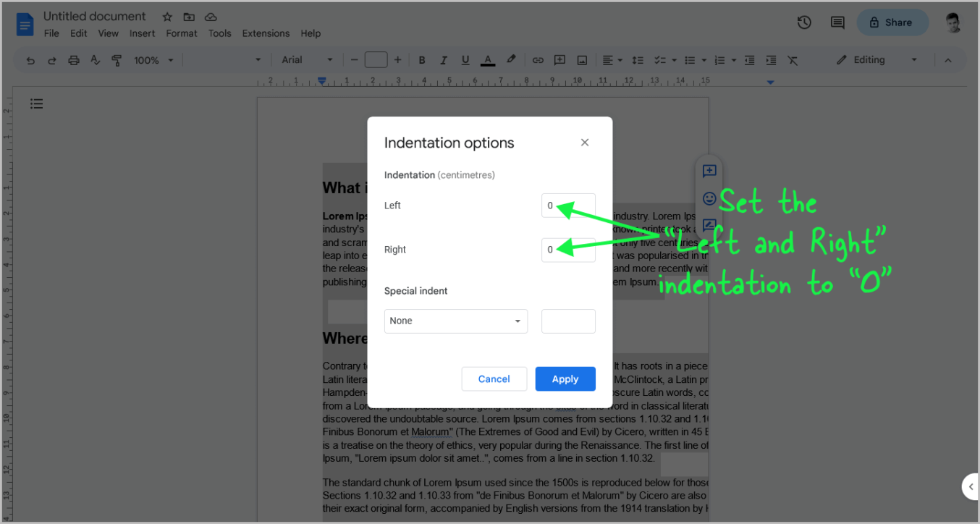
Task: Click the Apply button
Action: click(565, 379)
